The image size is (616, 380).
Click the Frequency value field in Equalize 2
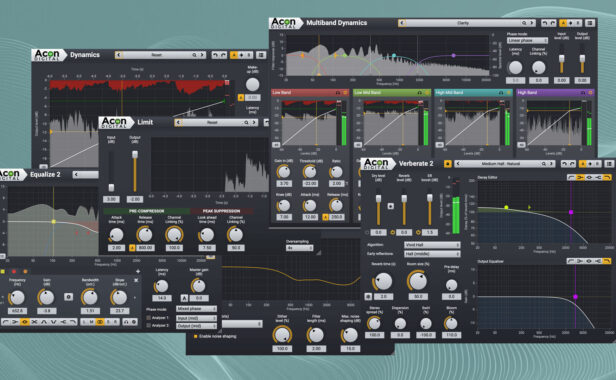(17, 311)
